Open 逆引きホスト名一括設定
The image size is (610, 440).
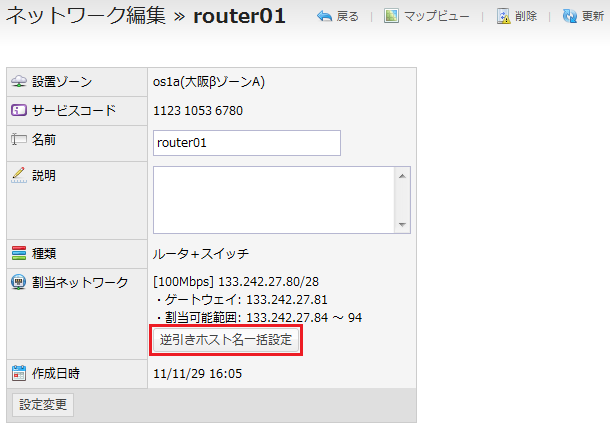click(x=226, y=341)
